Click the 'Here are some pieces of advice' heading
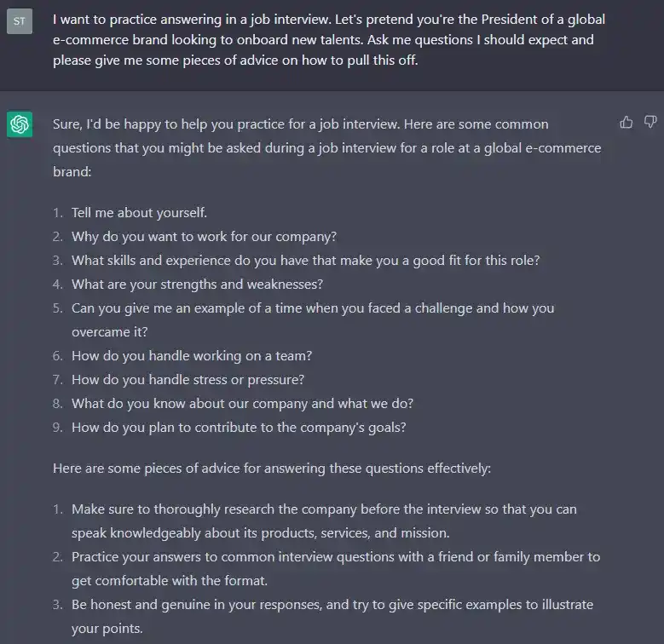 (x=272, y=469)
